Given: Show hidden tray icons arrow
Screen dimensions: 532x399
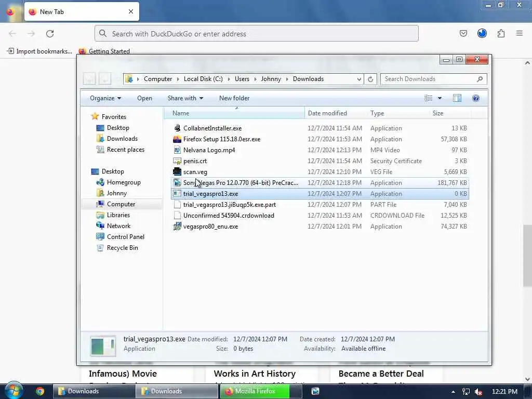Looking at the screenshot, I should [x=453, y=392].
